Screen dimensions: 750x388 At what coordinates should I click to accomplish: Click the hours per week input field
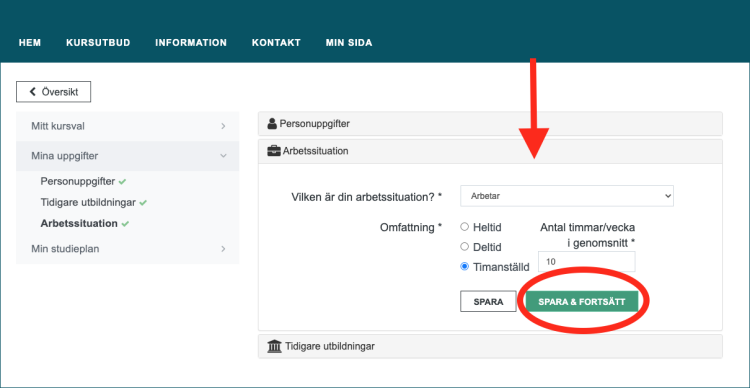587,262
